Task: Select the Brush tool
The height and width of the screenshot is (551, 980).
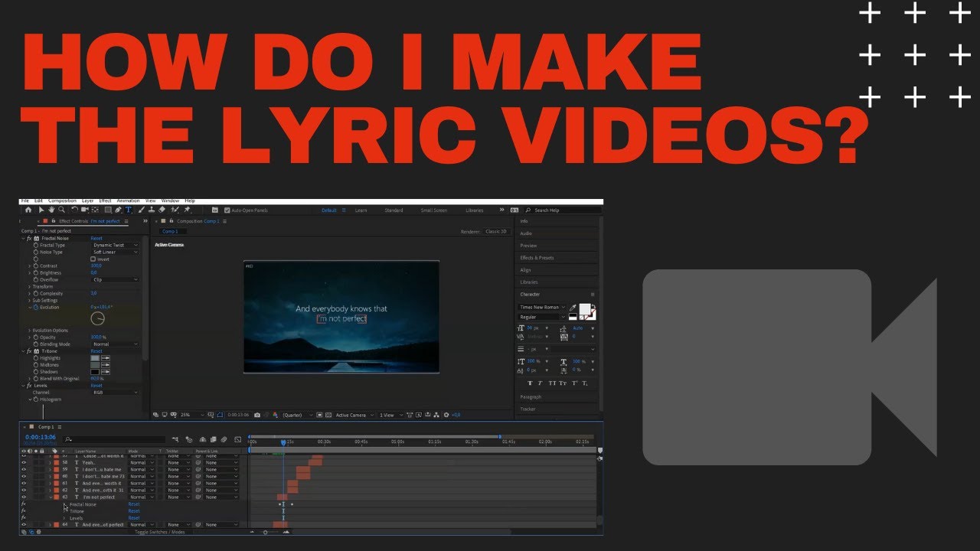Action: [x=141, y=210]
